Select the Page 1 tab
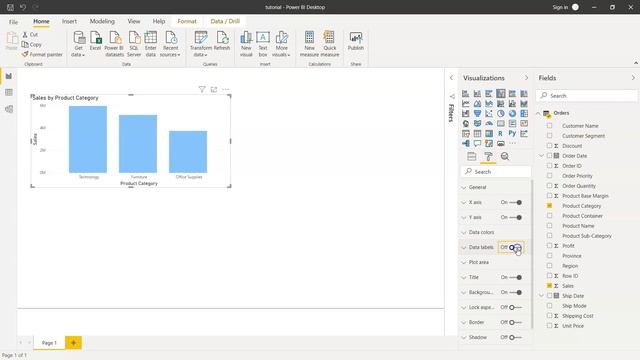This screenshot has height=360, width=640. [49, 343]
